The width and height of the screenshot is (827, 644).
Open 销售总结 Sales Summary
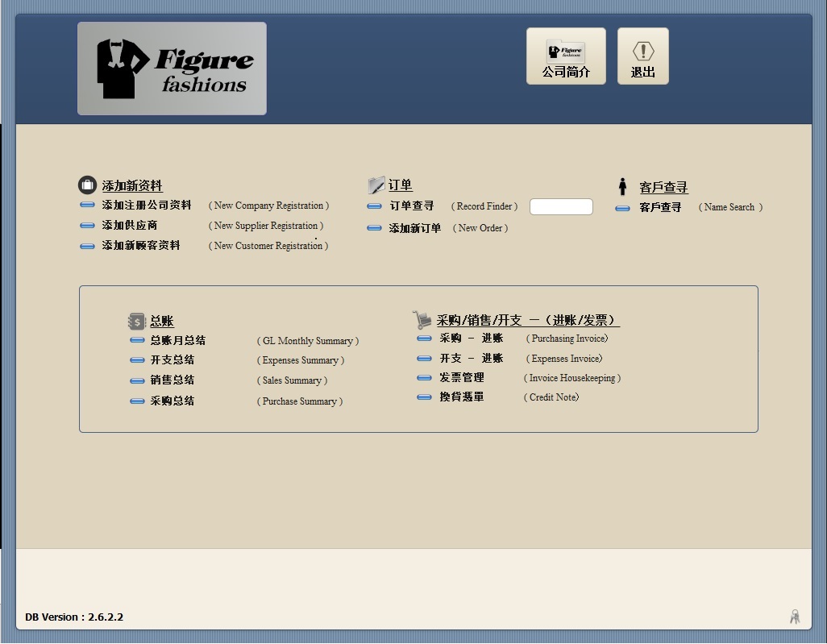tap(172, 380)
